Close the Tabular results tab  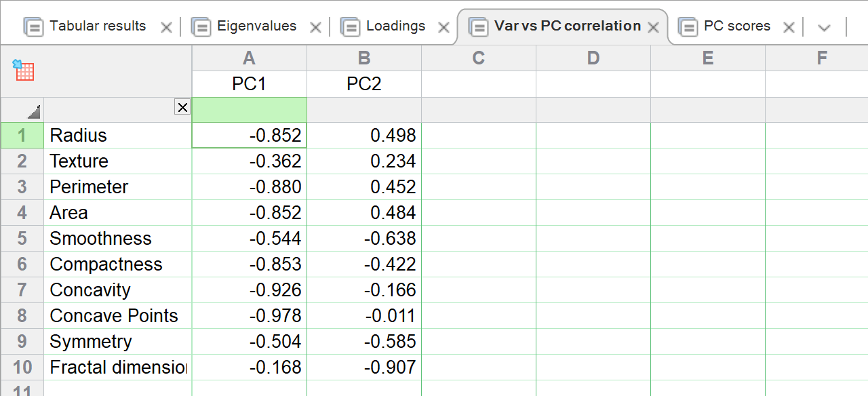click(166, 27)
